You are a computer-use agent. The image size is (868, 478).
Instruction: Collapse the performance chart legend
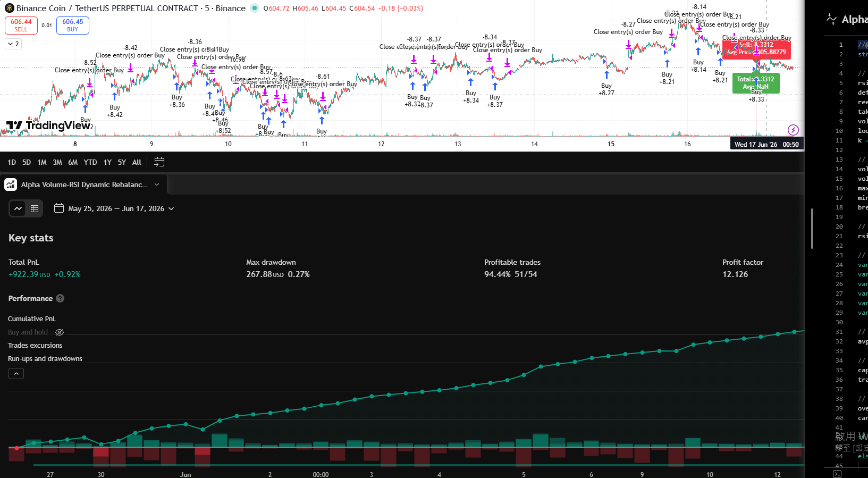[x=16, y=374]
